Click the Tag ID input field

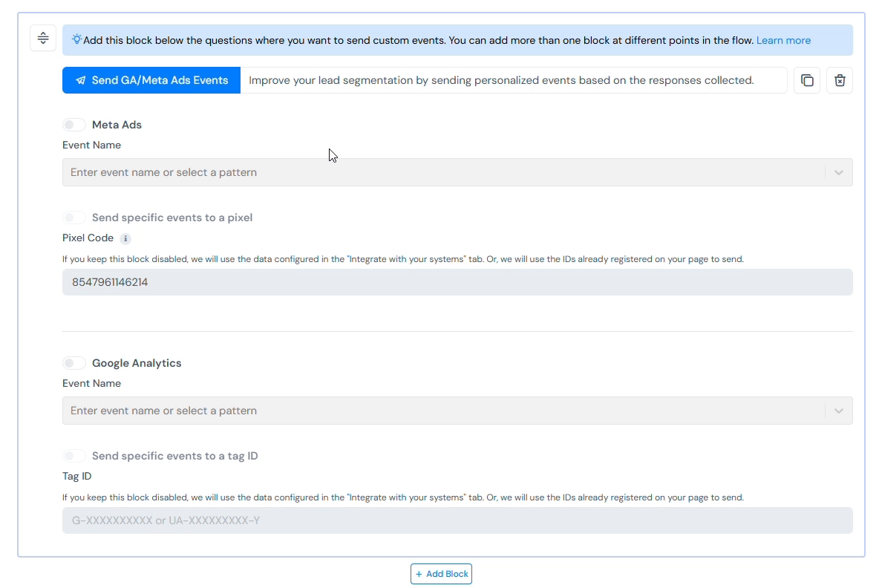457,520
